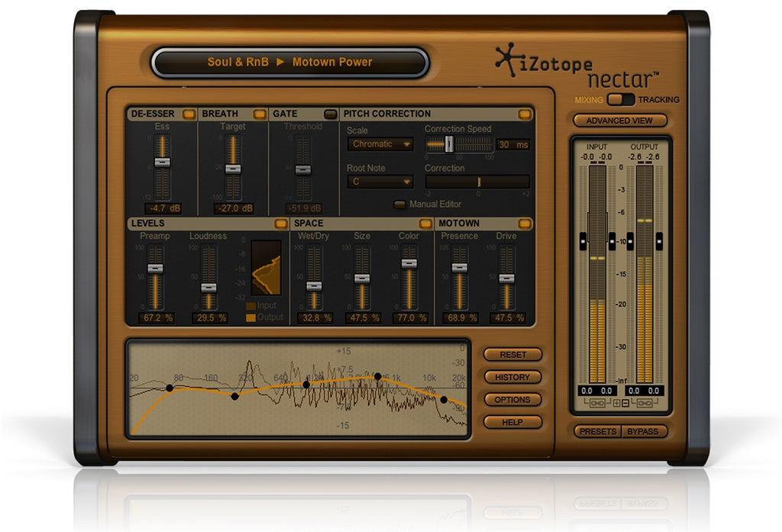The image size is (782, 532).
Task: Click the Levels input/output histogram display
Action: coord(266,268)
